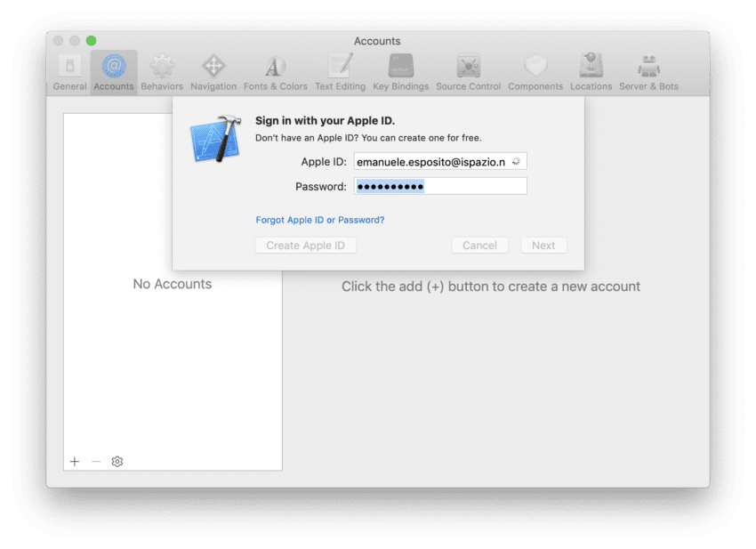Image resolution: width=756 pixels, height=549 pixels.
Task: Focus the Apple ID email field
Action: (x=440, y=162)
